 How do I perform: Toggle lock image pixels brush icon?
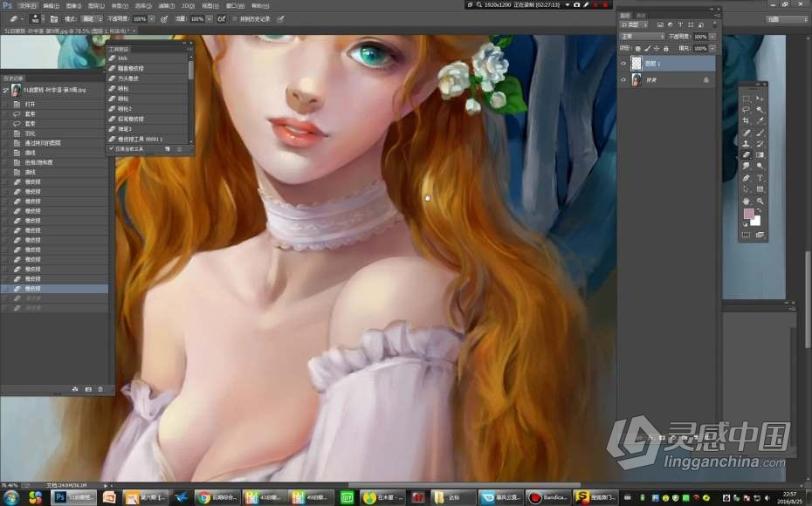pyautogui.click(x=647, y=49)
